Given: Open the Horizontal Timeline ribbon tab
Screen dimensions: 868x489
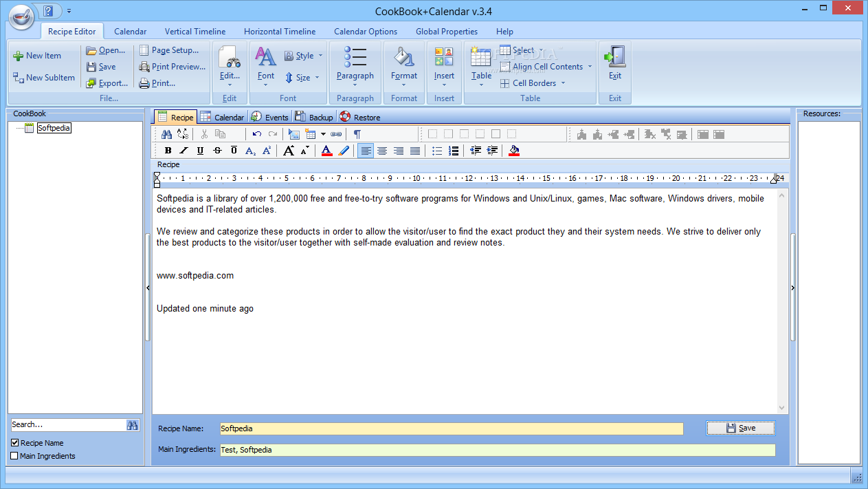Looking at the screenshot, I should click(280, 32).
